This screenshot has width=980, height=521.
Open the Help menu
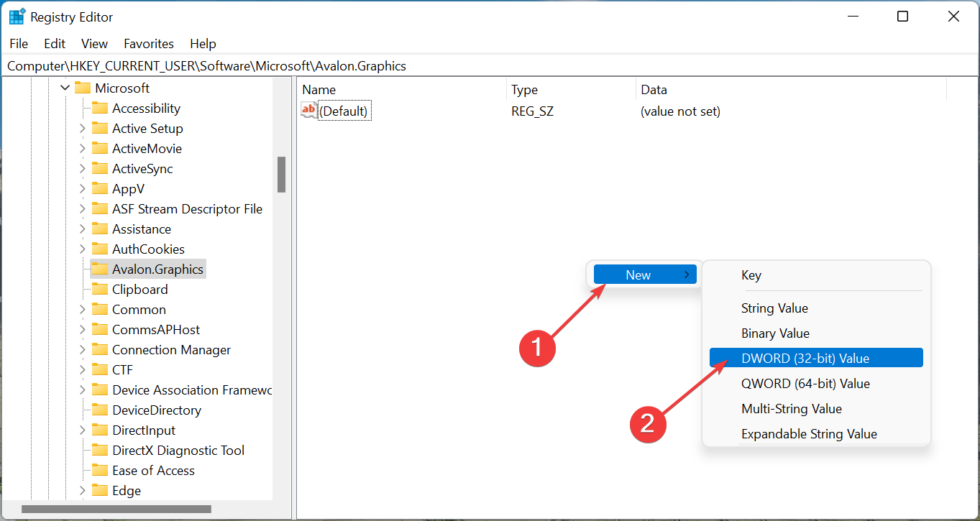[x=203, y=44]
